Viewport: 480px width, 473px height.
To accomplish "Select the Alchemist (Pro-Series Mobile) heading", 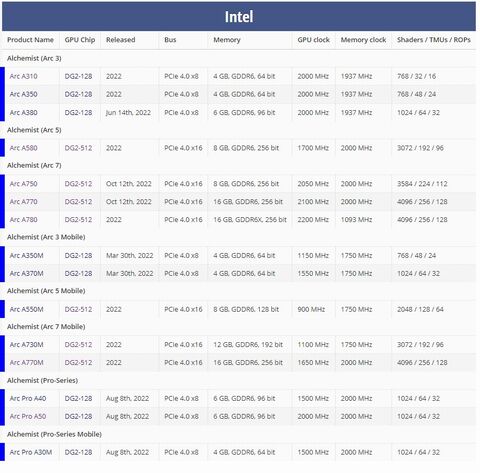I will tap(54, 434).
